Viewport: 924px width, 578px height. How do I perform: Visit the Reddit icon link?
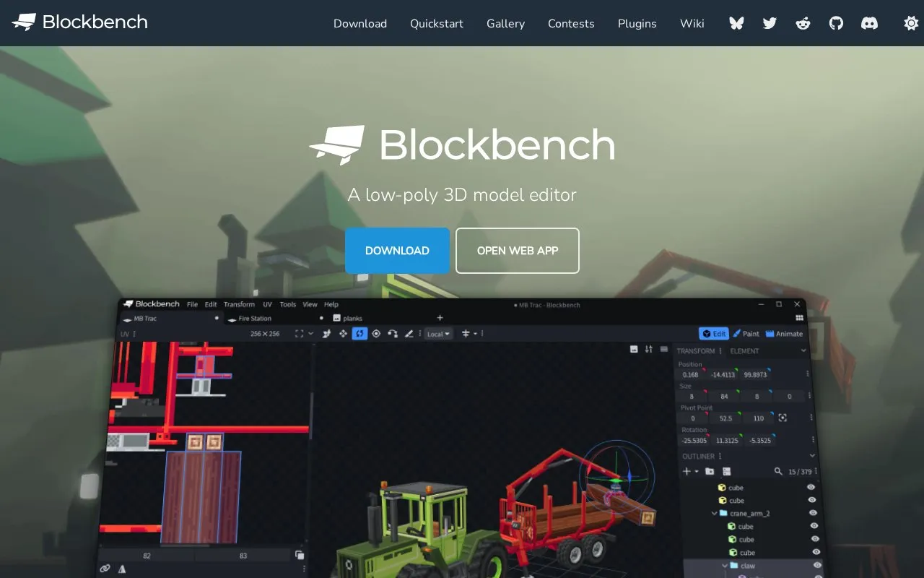pos(803,23)
